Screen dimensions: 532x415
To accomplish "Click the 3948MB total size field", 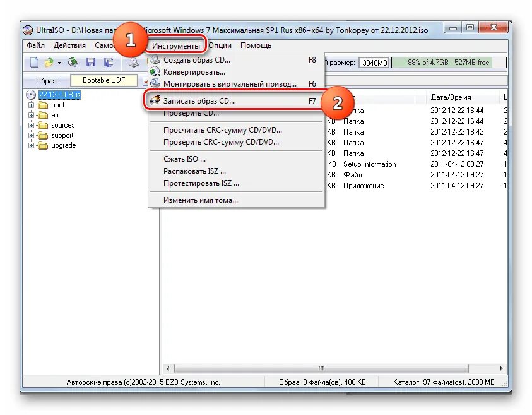I will (x=375, y=63).
